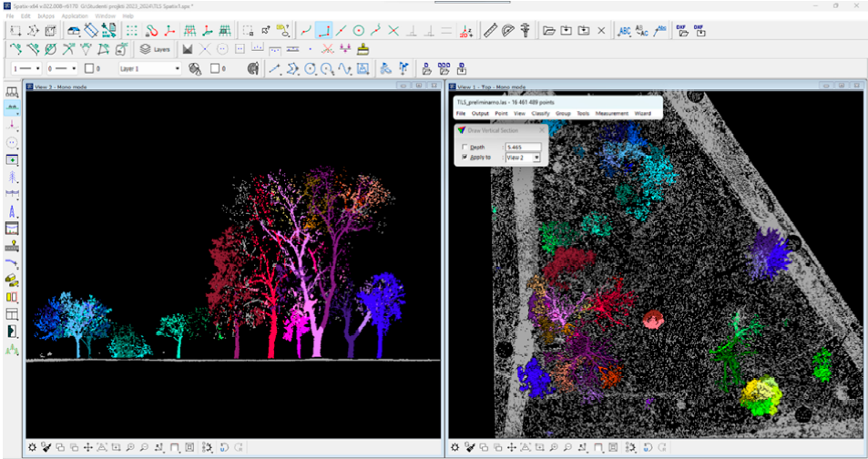Select the measure distance ruler tool
Screen dimensions: 868x459
click(491, 30)
